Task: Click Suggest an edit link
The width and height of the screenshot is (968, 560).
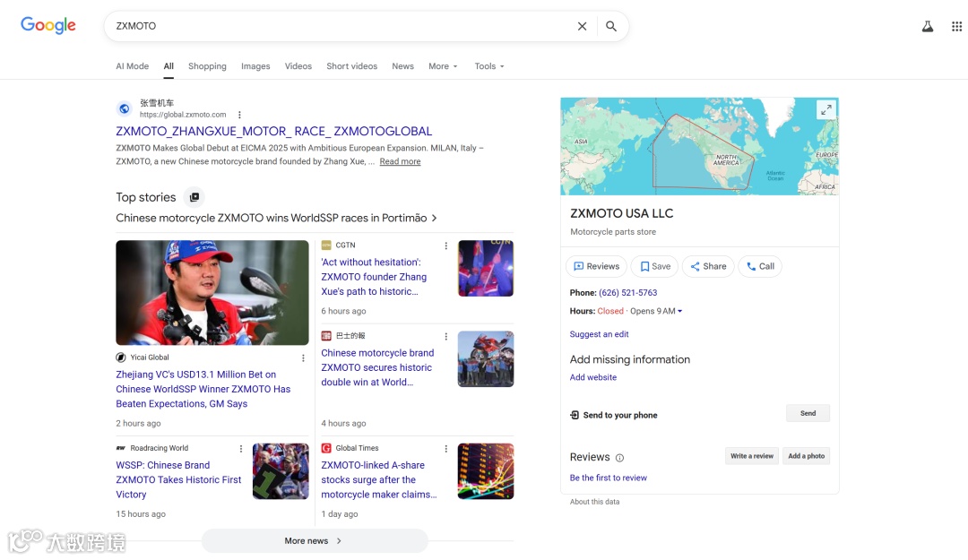Action: (x=599, y=334)
